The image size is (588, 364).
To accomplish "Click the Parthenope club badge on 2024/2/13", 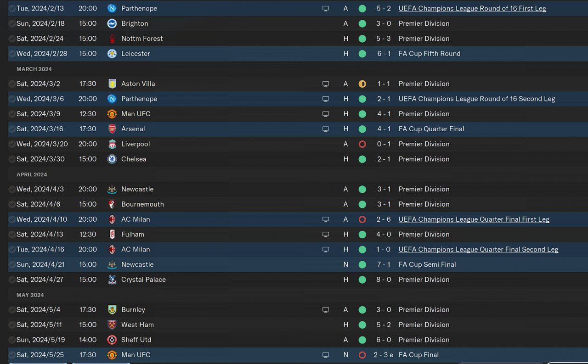I will click(112, 8).
